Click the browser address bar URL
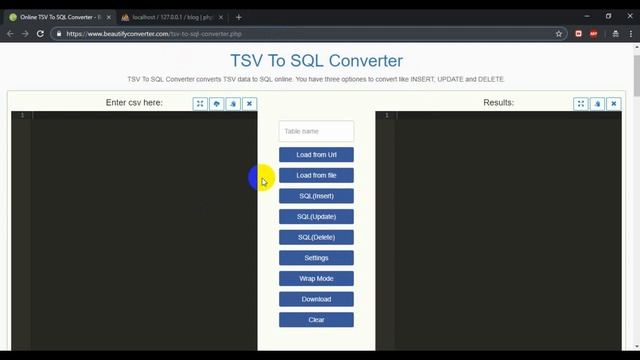640x360 pixels. click(x=154, y=34)
